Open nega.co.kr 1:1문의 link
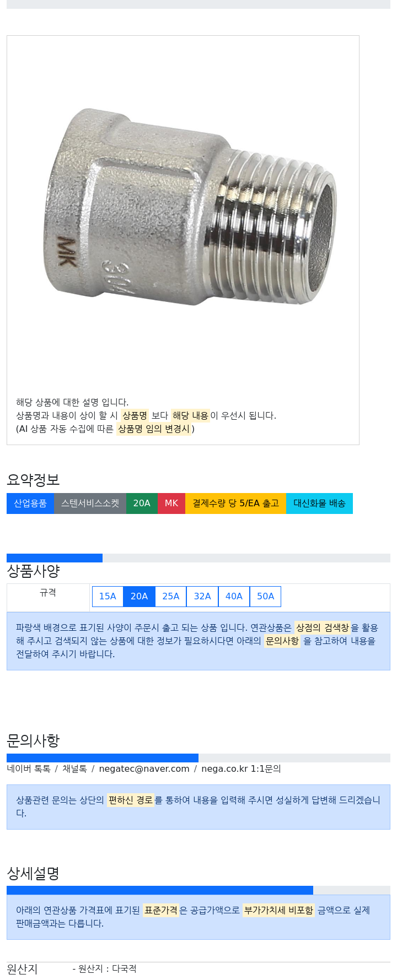Screen dimensions: 397x980 [241, 768]
